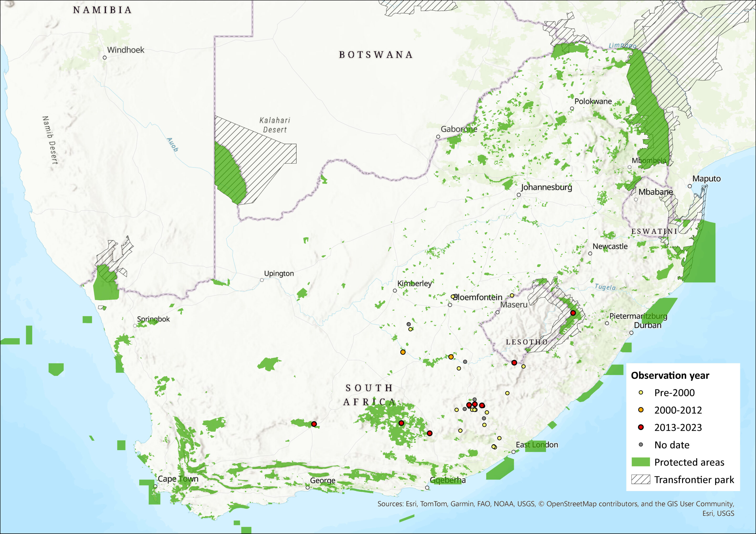Screen dimensions: 756x534
Task: Click red observation dot on southern Lesotho border
Action: tap(514, 362)
